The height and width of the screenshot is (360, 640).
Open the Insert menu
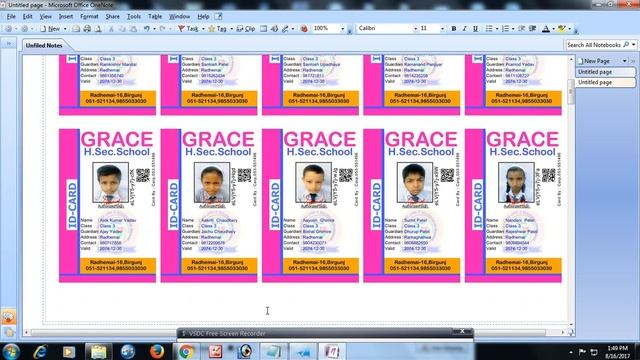point(66,17)
